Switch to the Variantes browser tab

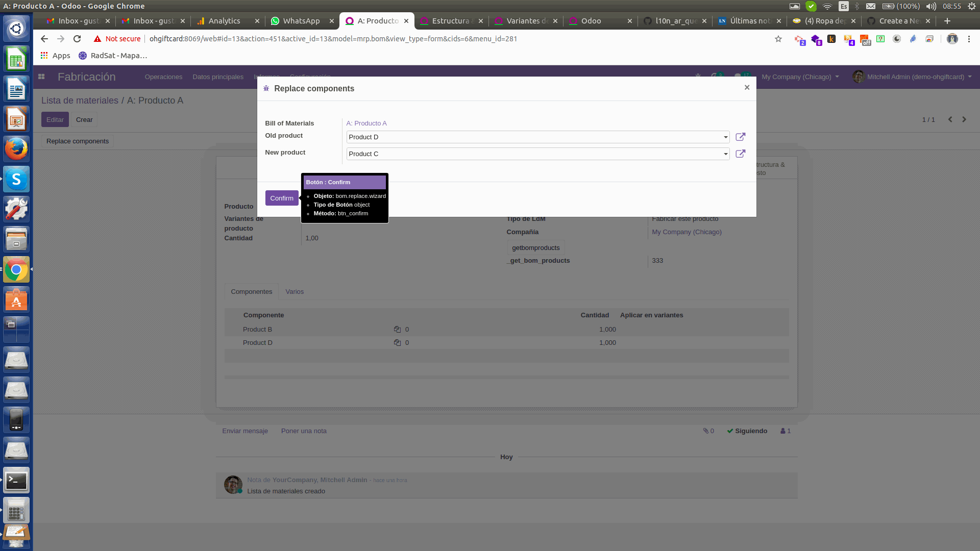pyautogui.click(x=526, y=21)
